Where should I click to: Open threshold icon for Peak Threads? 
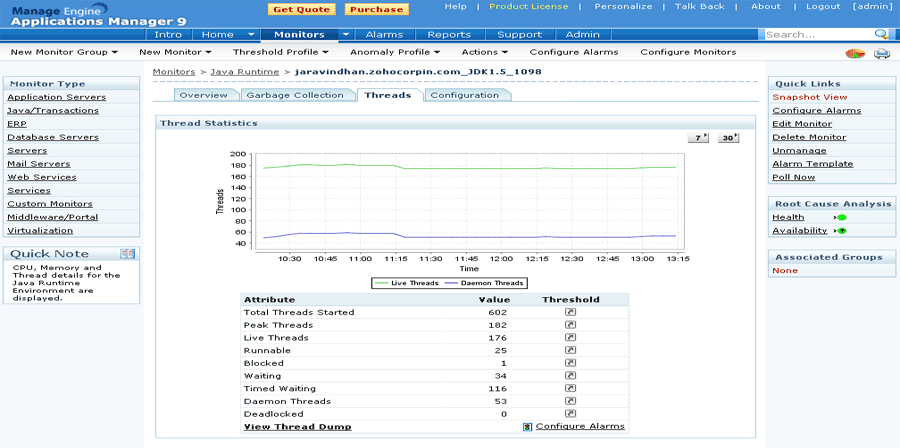point(570,325)
